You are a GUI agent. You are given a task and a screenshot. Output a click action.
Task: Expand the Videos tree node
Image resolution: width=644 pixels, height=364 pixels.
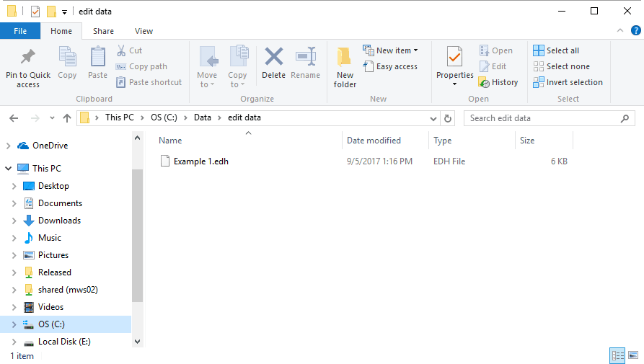click(x=14, y=307)
